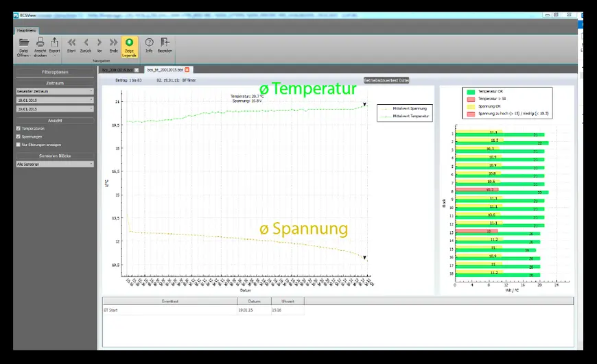Click the Filteroptionen header
This screenshot has height=364, width=597.
(x=55, y=72)
